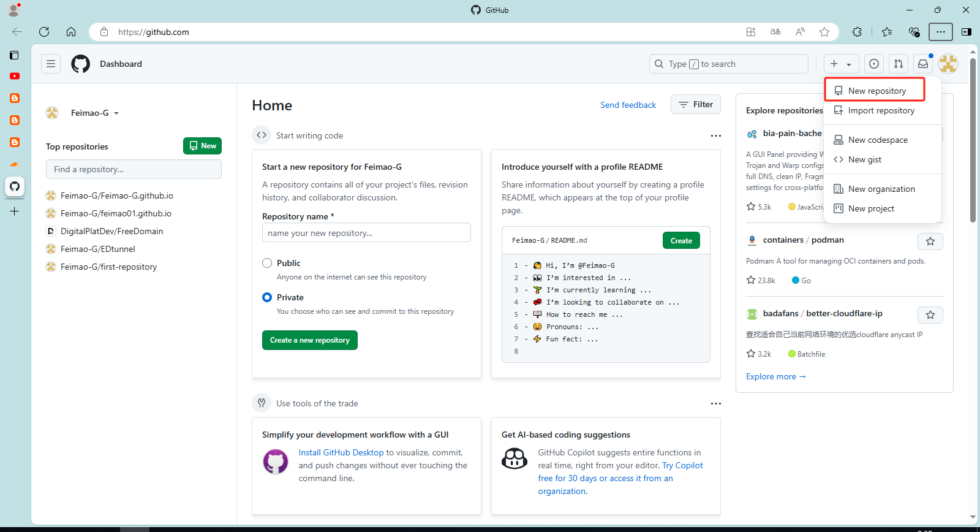
Task: Click the page vertical scrollbar
Action: click(973, 141)
